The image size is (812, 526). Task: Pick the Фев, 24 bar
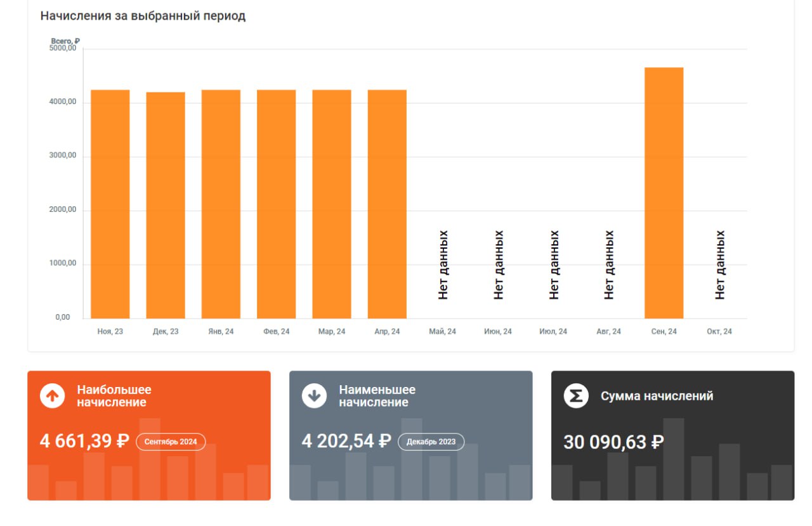[x=276, y=204]
